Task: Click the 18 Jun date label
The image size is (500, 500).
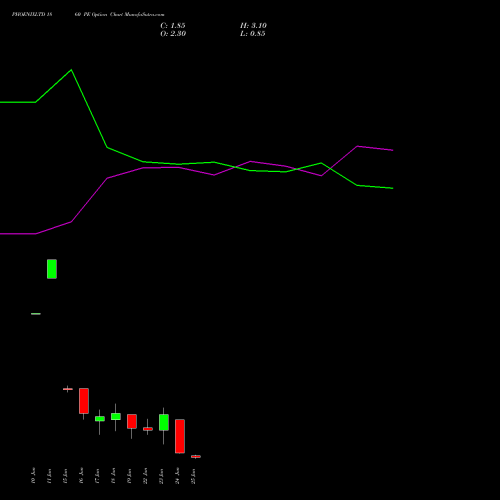Action: (113, 476)
